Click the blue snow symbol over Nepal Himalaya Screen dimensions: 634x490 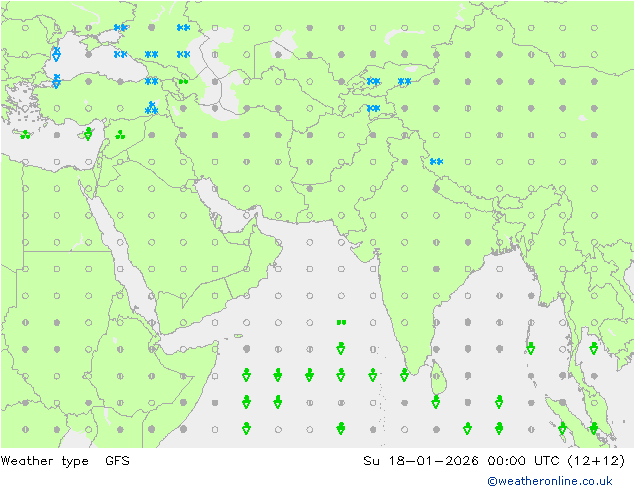click(x=436, y=162)
